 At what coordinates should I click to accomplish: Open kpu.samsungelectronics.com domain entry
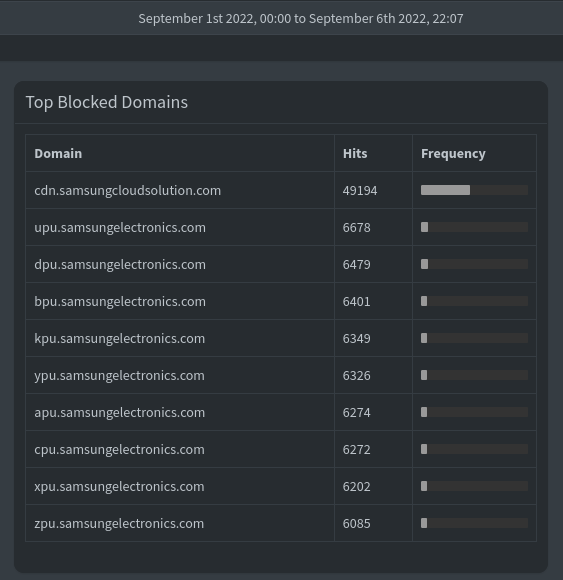[x=119, y=338]
